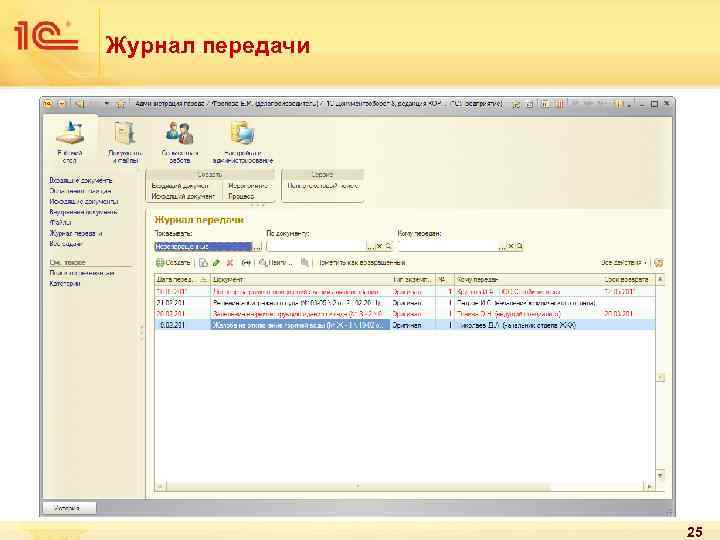
Task: Click the help icon beside Все действия
Action: pyautogui.click(x=658, y=263)
